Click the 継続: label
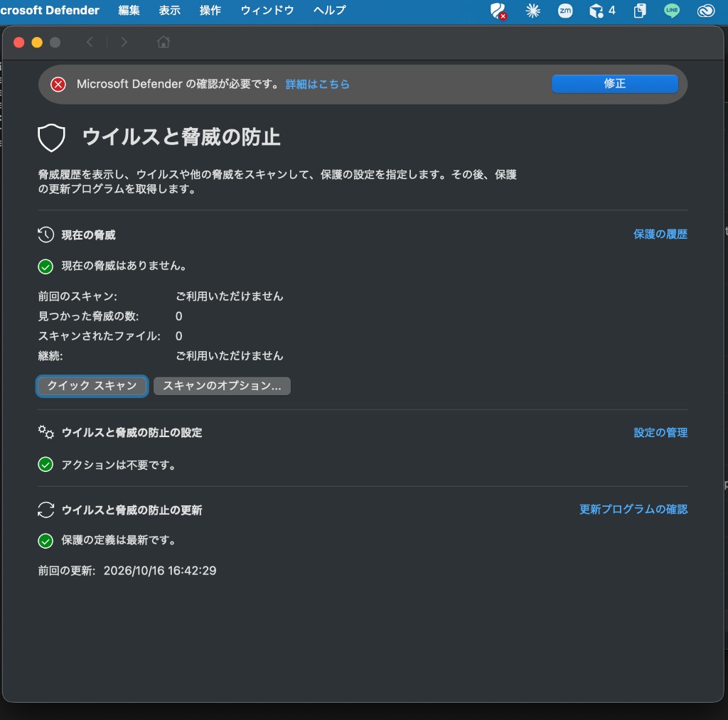Image resolution: width=728 pixels, height=720 pixels. [50, 356]
